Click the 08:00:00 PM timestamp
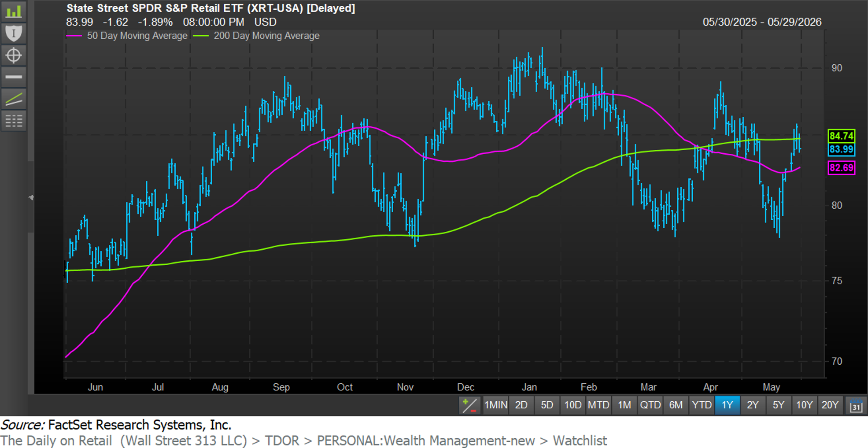The image size is (868, 448). (x=214, y=22)
